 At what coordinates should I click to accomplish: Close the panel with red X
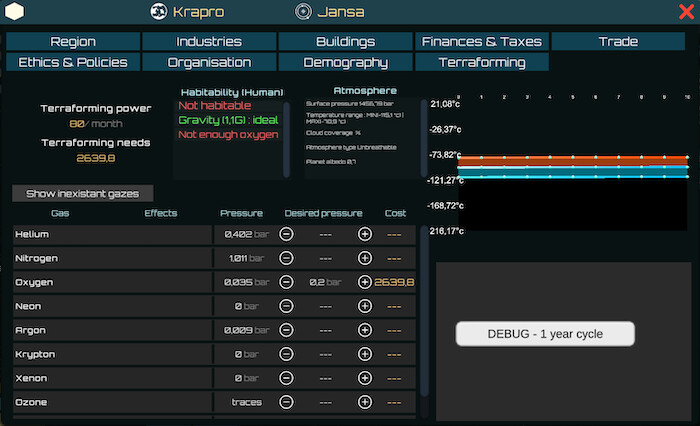point(686,12)
